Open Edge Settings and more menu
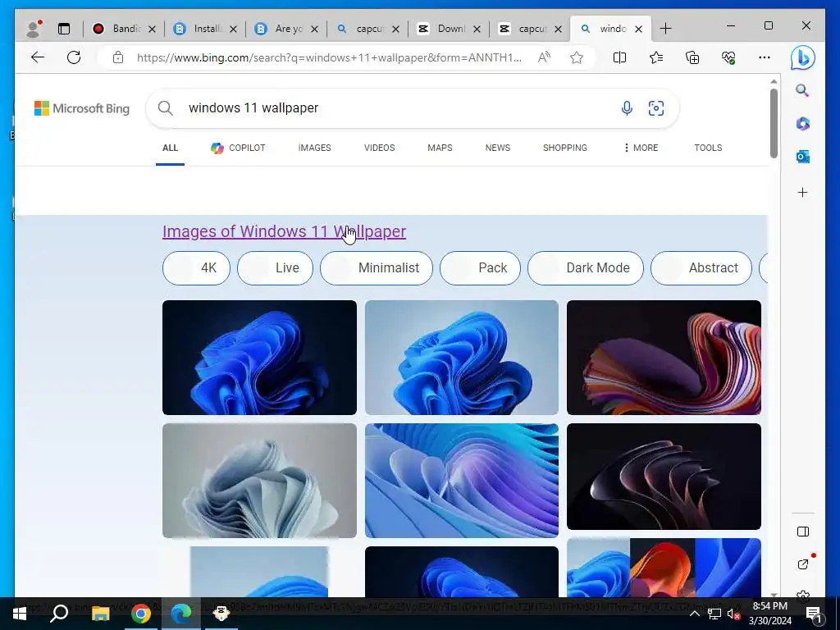840x630 pixels. (x=765, y=57)
